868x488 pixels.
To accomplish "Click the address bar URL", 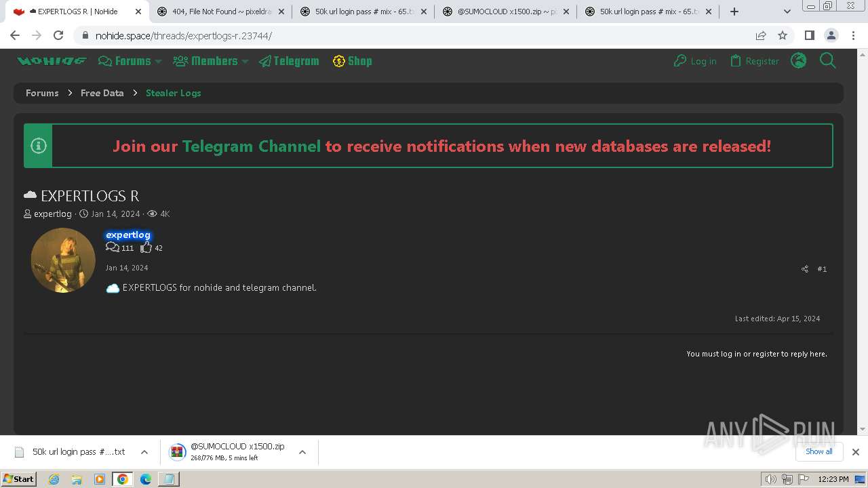I will point(184,36).
